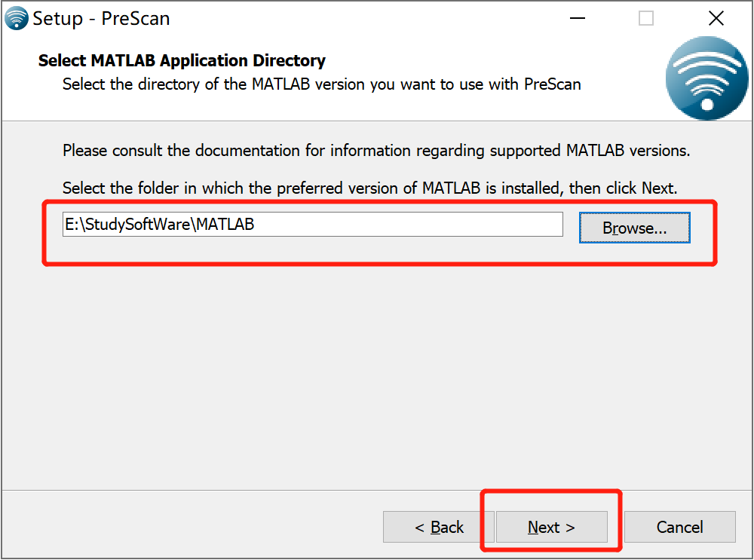Click the consult documentation notice text
Screen dimensions: 754x560
(x=376, y=151)
